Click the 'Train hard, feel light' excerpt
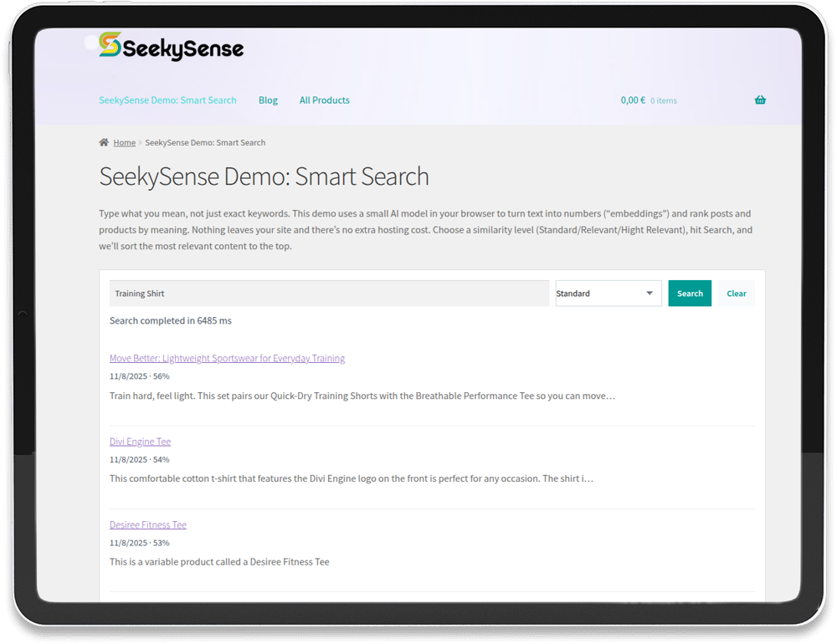The height and width of the screenshot is (644, 837). coord(362,396)
